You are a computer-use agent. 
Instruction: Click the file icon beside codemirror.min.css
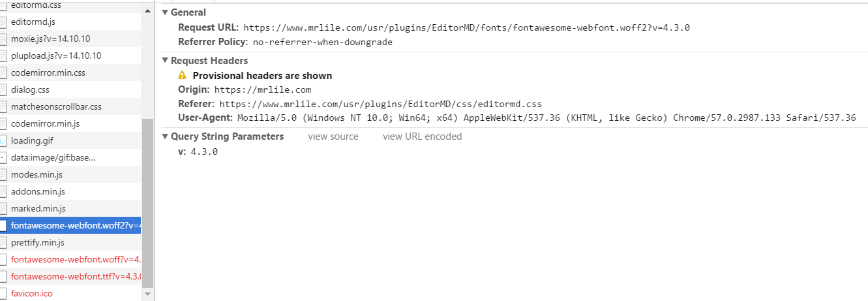3,73
